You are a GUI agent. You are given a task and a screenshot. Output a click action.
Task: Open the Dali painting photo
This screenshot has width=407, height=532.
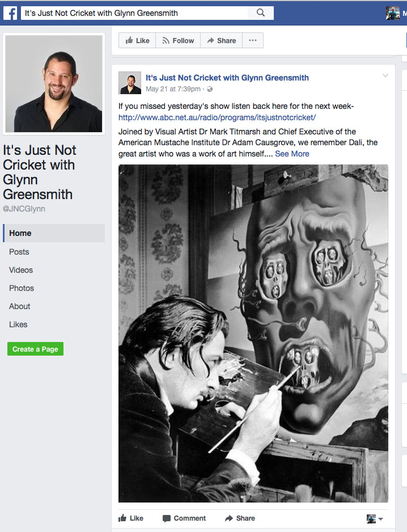[x=253, y=333]
